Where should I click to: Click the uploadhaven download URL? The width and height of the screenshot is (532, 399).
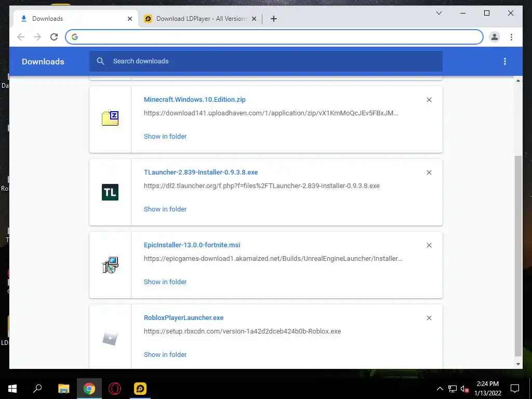(271, 113)
